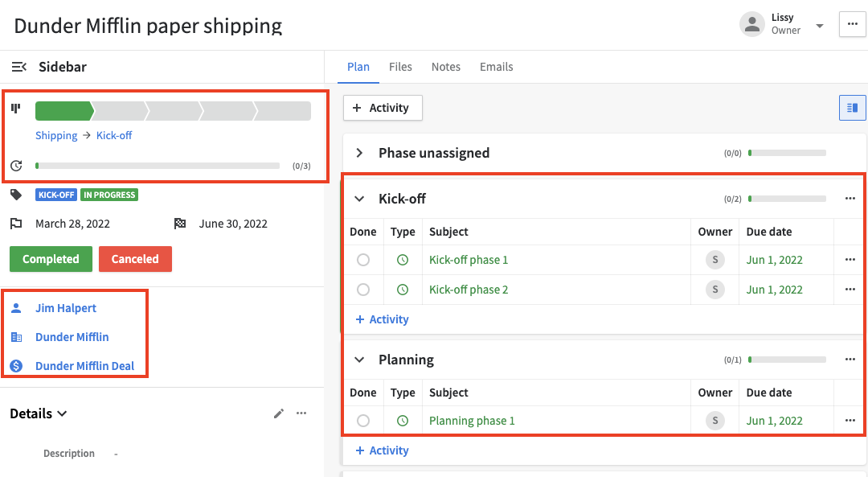Expand the Phase unassigned section
868x477 pixels.
(358, 153)
